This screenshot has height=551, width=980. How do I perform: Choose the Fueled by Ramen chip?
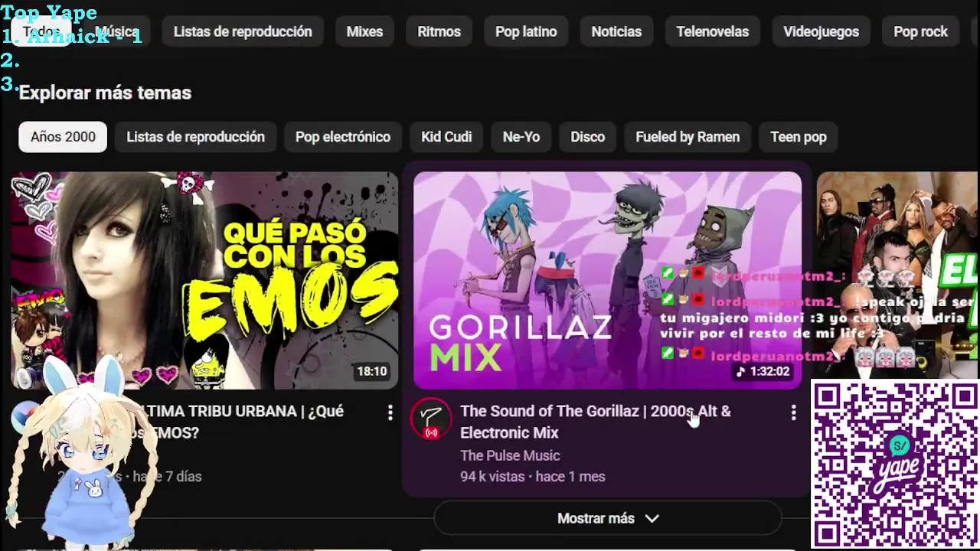(688, 137)
